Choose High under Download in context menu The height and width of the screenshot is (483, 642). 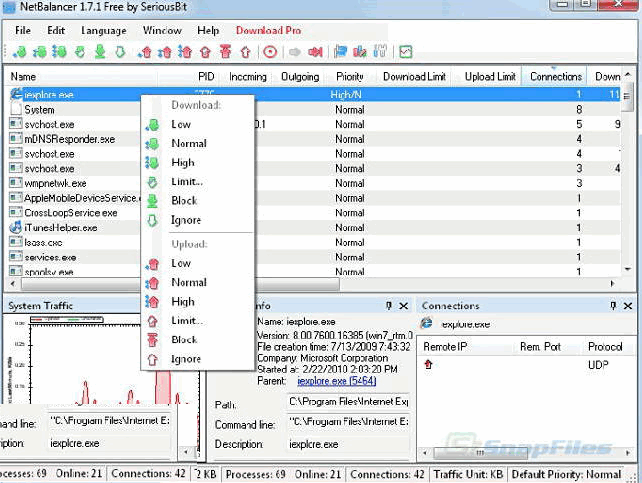197,163
